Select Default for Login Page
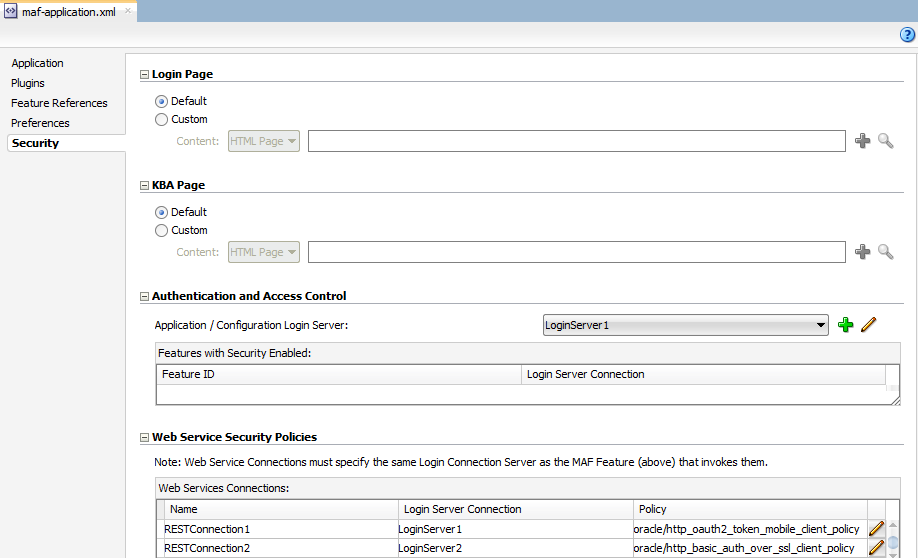918x558 pixels. click(x=161, y=101)
